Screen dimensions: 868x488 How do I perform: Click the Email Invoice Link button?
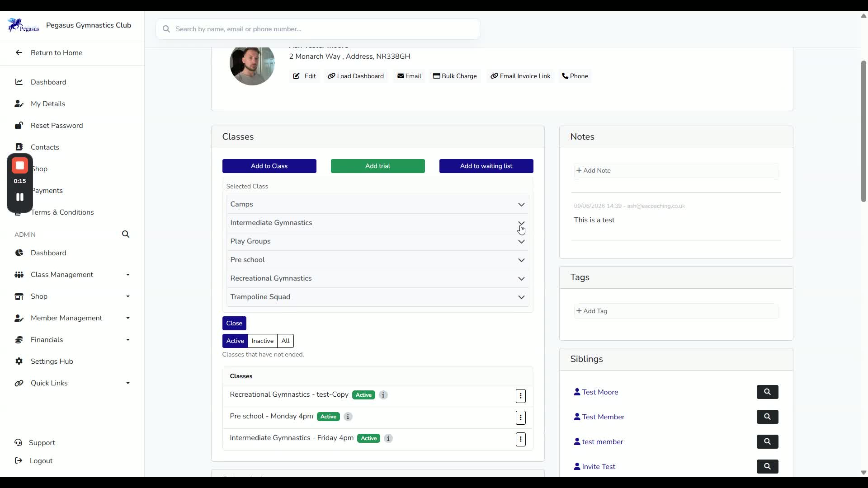[x=520, y=76]
